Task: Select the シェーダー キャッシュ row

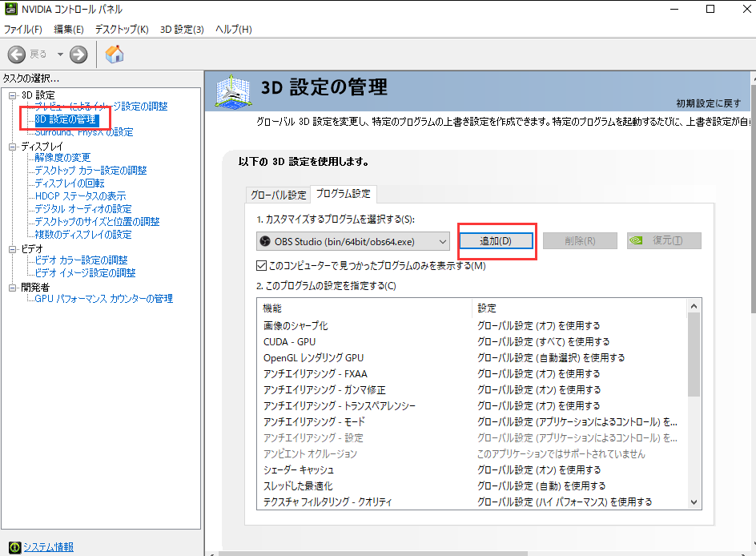Action: click(x=472, y=469)
